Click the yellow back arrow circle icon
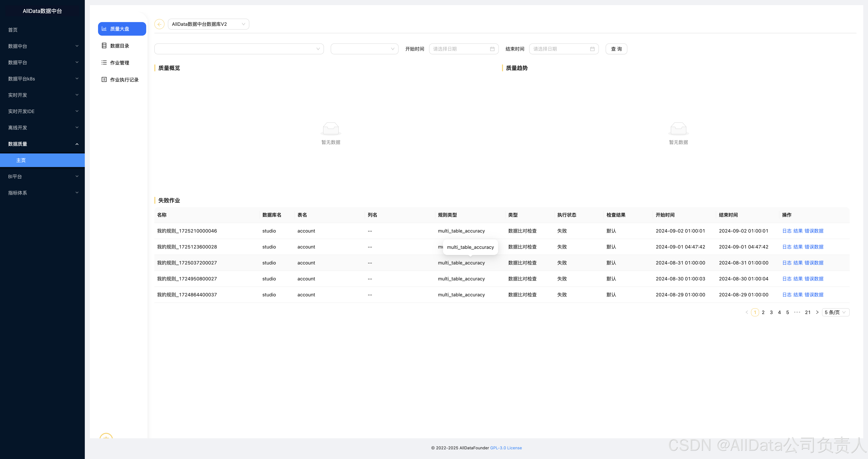 [x=159, y=24]
